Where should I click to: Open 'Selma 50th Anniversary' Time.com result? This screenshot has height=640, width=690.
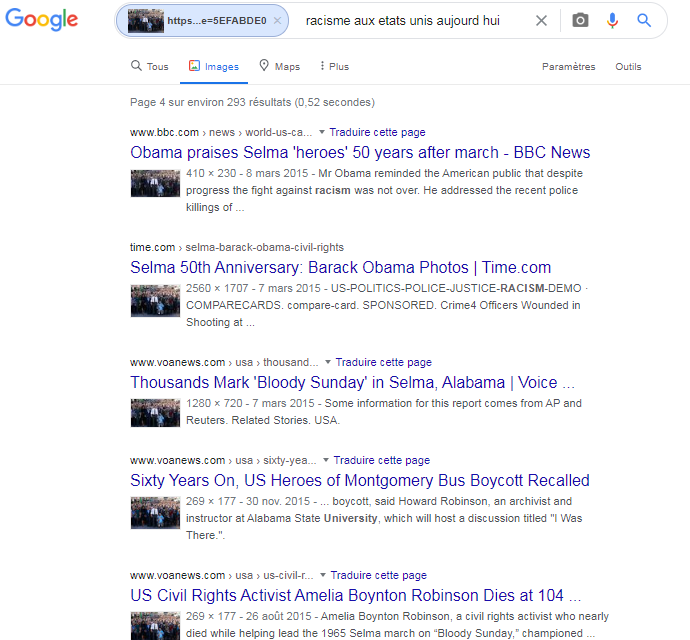(x=341, y=267)
